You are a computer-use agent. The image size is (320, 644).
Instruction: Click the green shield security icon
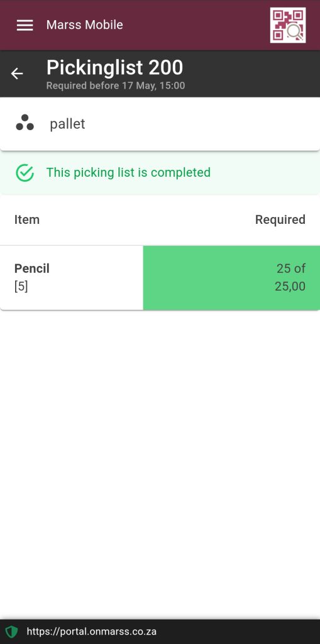click(11, 631)
